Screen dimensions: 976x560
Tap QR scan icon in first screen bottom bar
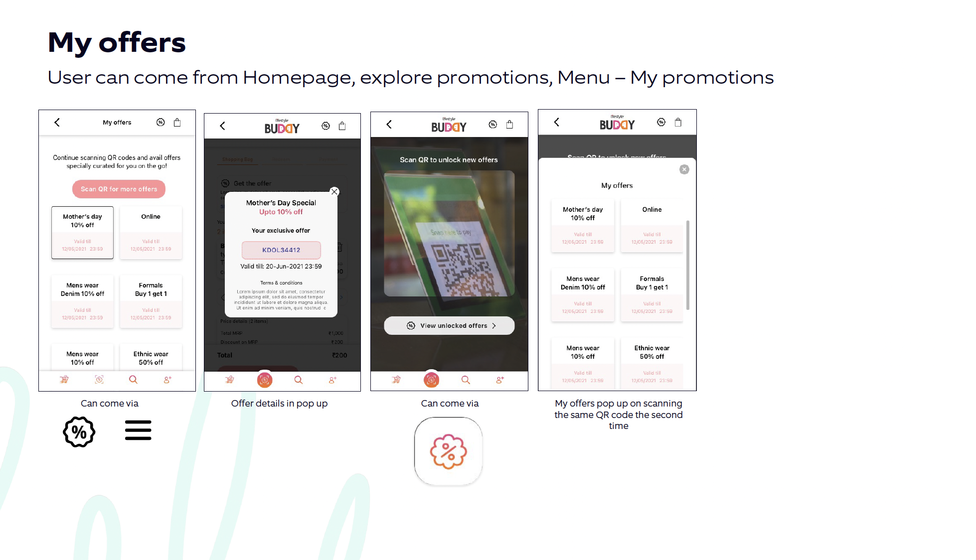point(99,380)
